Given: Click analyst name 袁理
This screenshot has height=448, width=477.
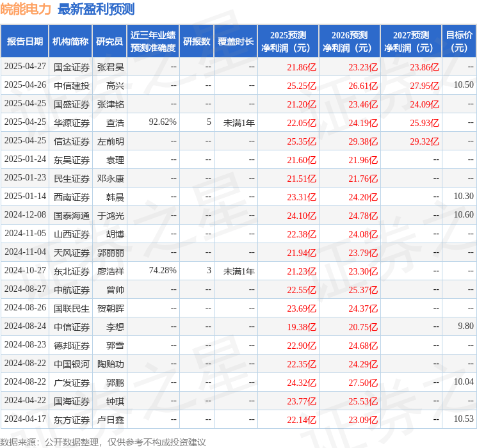Looking at the screenshot, I should 115,160.
